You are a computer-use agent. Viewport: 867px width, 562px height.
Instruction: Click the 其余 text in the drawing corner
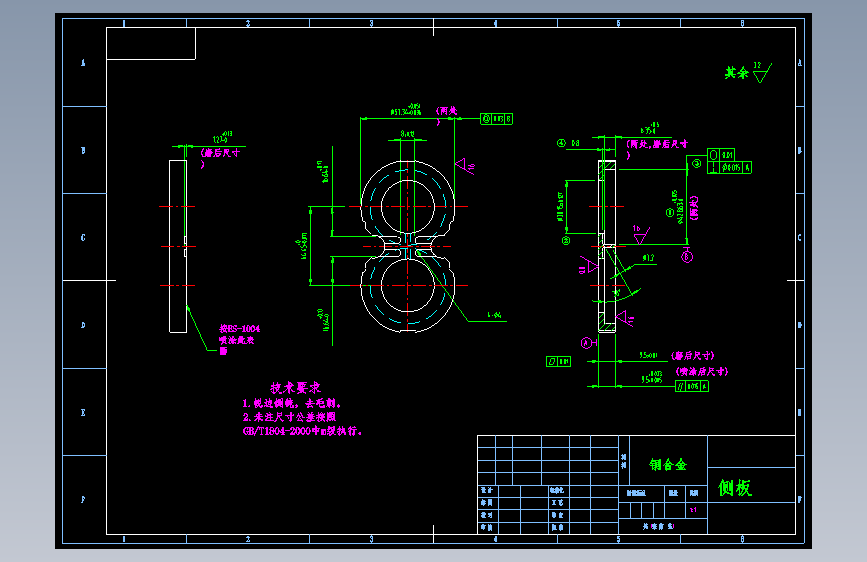tap(737, 72)
